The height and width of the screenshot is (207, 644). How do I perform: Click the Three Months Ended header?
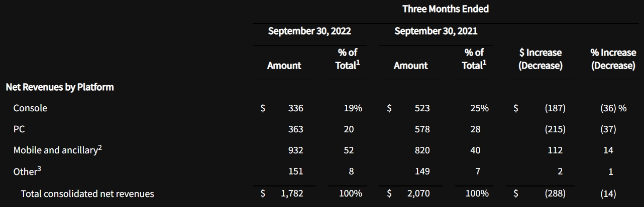point(445,9)
